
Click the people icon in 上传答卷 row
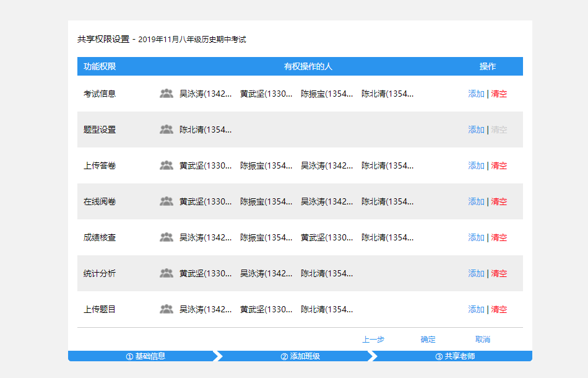tap(166, 165)
